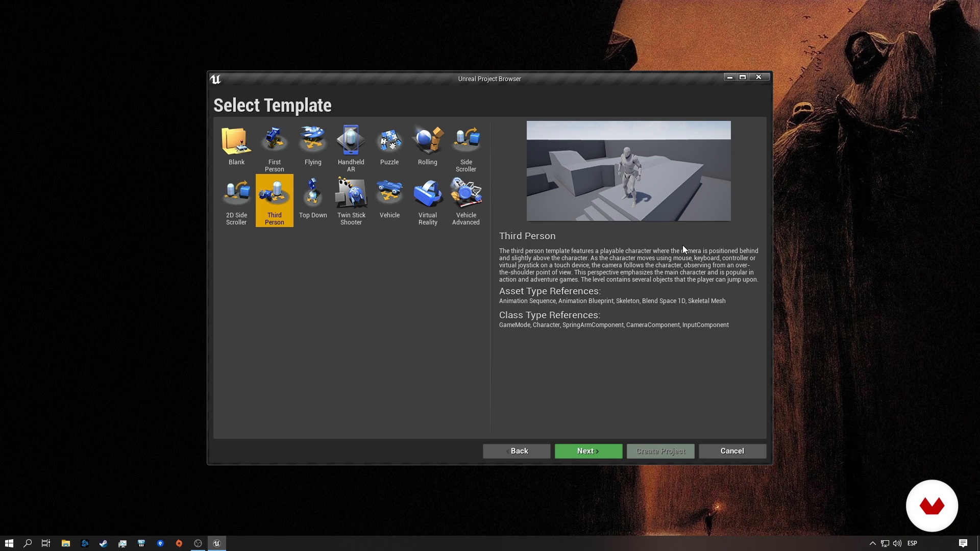
Task: Select the Vehicle Advanced template
Action: [x=466, y=194]
